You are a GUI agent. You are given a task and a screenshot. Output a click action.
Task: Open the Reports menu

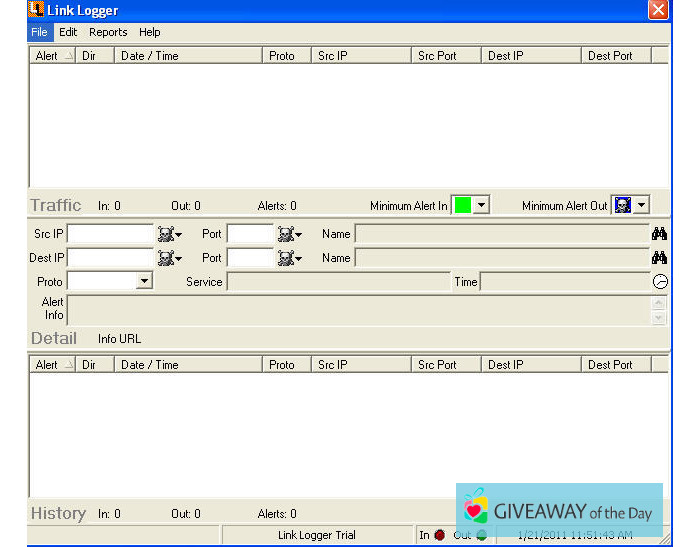[108, 32]
